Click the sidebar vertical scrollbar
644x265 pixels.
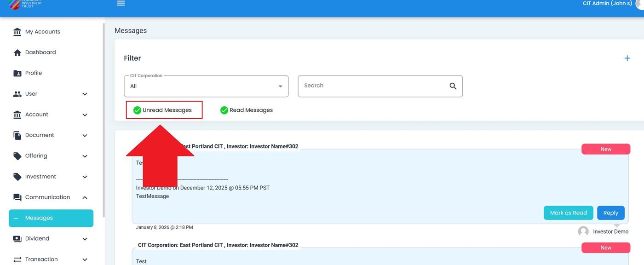(103, 120)
